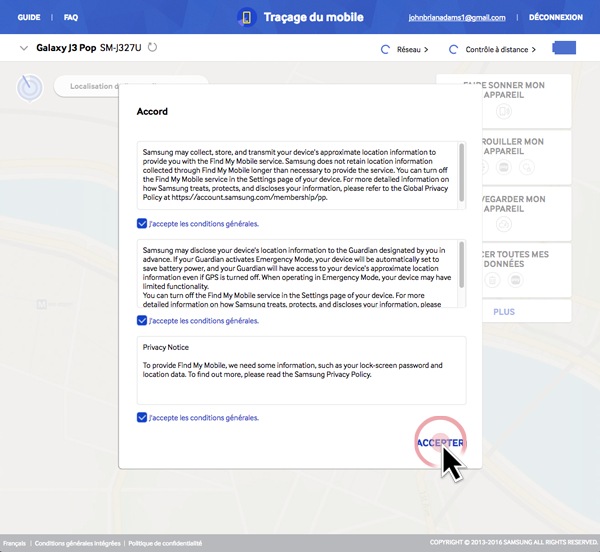Screen dimensions: 600x552
Task: Refresh the Galaxy J3 Pop device status
Action: click(x=152, y=47)
